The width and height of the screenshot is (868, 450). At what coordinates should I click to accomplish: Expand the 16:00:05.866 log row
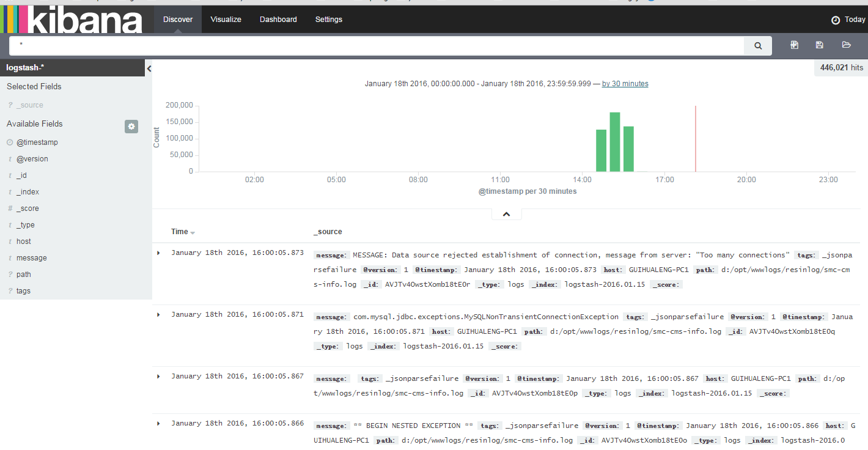158,423
